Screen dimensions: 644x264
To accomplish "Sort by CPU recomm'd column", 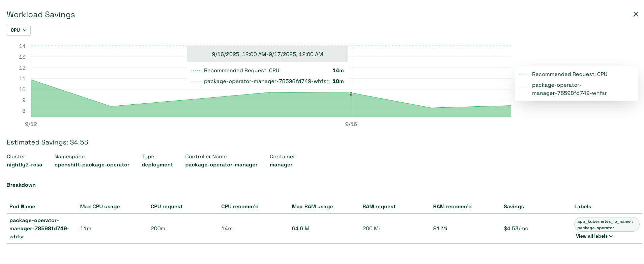I will tap(240, 207).
